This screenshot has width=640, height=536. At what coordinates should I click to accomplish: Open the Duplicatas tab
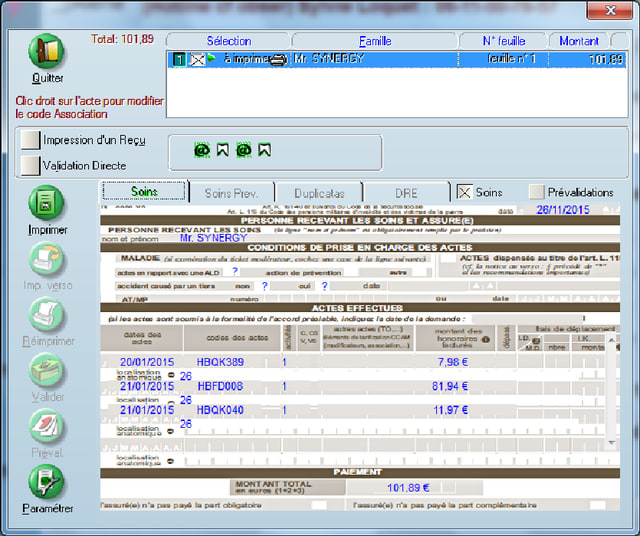[320, 192]
